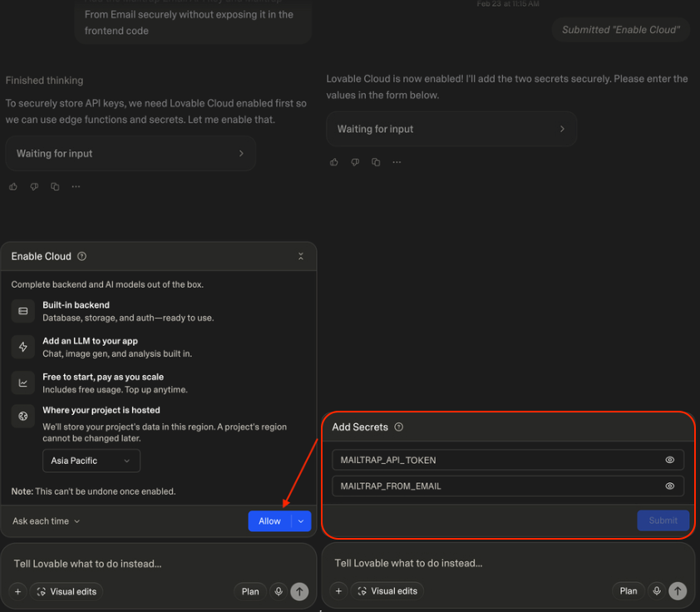Image resolution: width=700 pixels, height=612 pixels.
Task: Collapse the Enable Cloud panel
Action: pos(301,256)
